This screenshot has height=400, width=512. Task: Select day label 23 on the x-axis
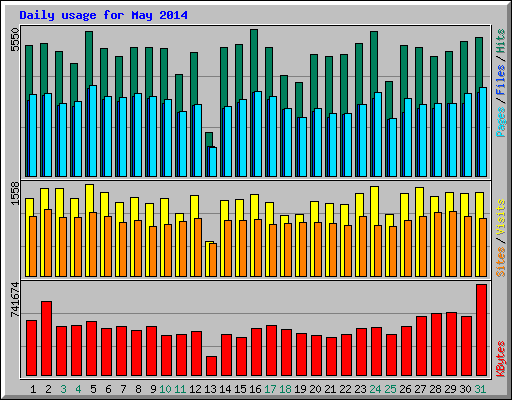[360, 389]
